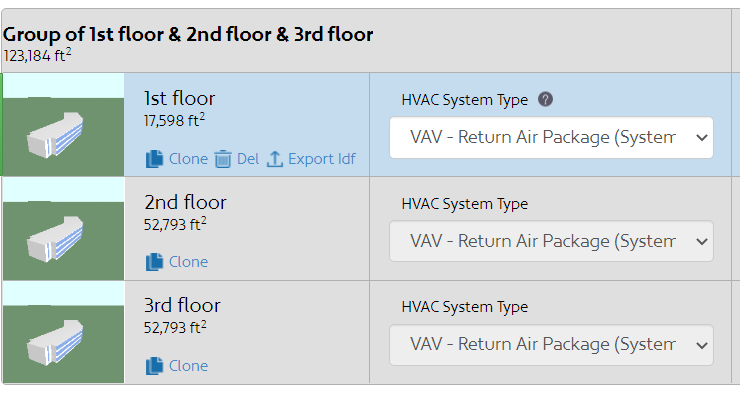Screen dimensions: 740x395
Task: Click the trash can icon for 1st floor
Action: pos(223,159)
